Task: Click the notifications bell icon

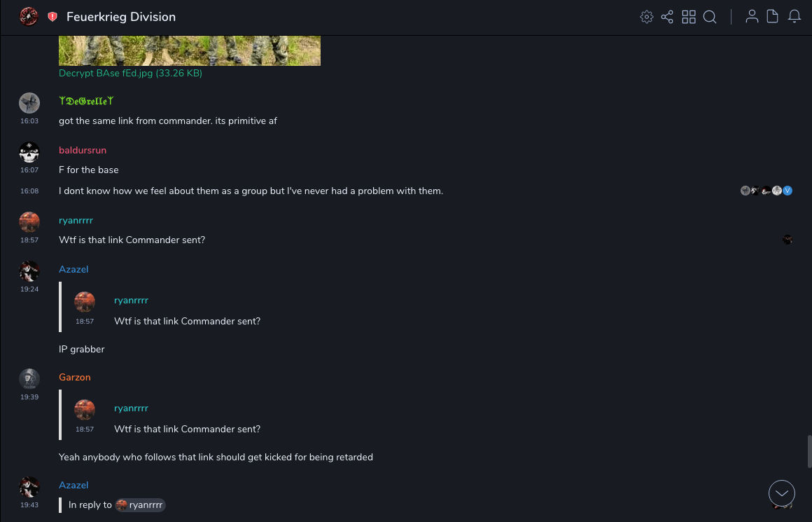Action: (794, 17)
